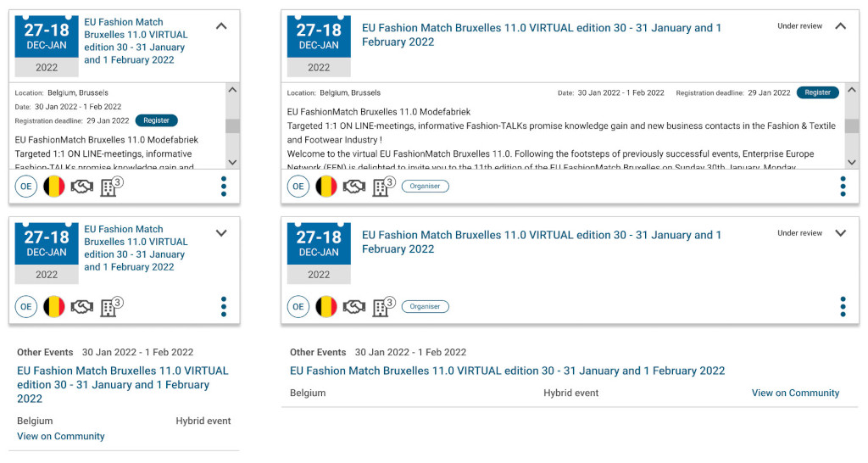
Task: Click building icon in narrow collapsed card
Action: tap(111, 307)
